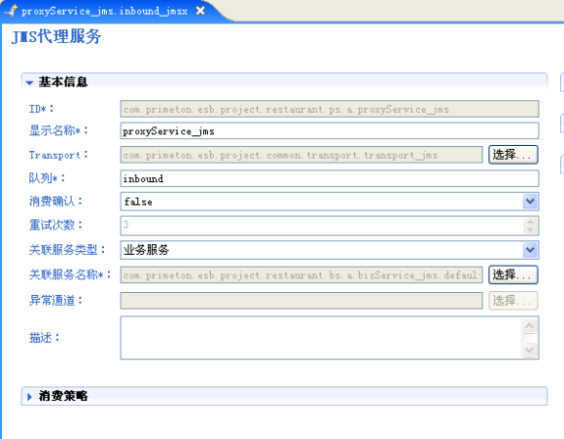
Task: Click the 描述 scrollbar up arrow
Action: pos(529,326)
